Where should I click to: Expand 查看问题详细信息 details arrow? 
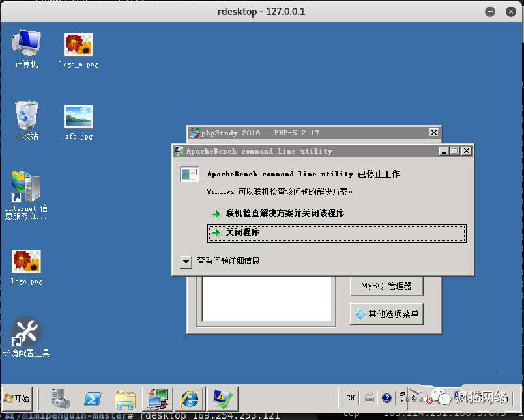(x=186, y=261)
